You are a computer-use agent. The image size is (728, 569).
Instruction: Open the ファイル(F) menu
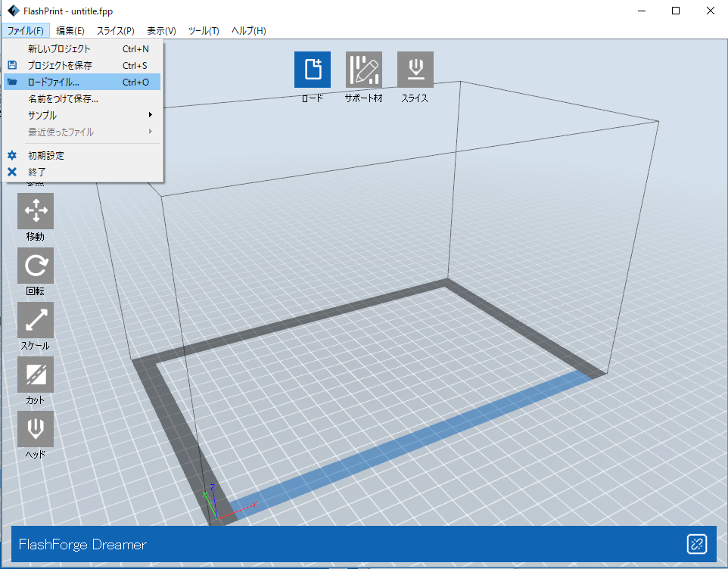26,30
